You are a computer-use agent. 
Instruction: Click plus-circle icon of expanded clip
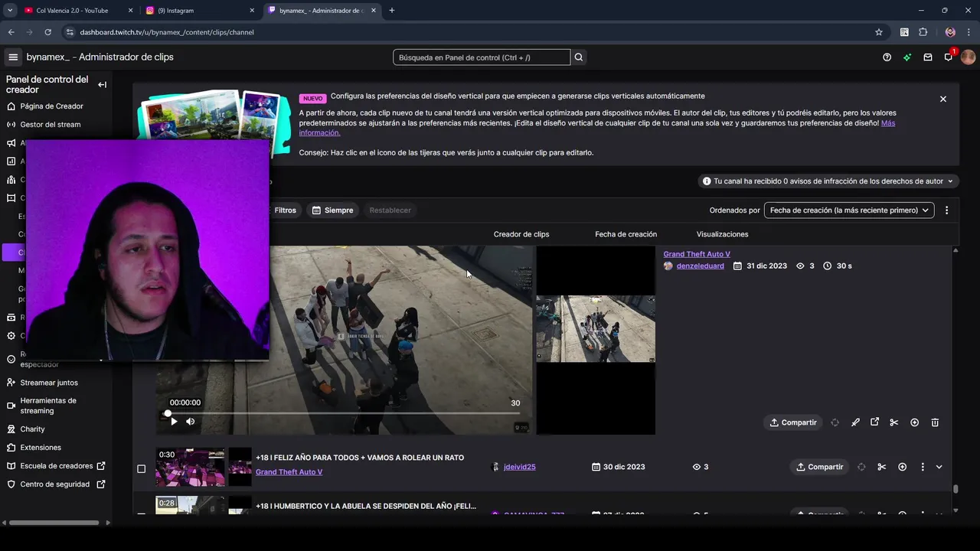click(x=914, y=422)
